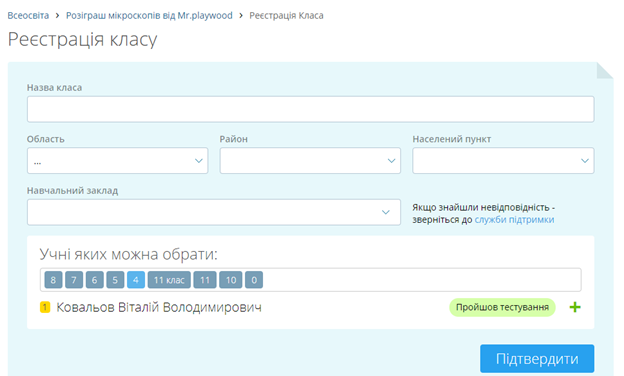Click the 'Реєстрація Класа' breadcrumb text

(286, 16)
